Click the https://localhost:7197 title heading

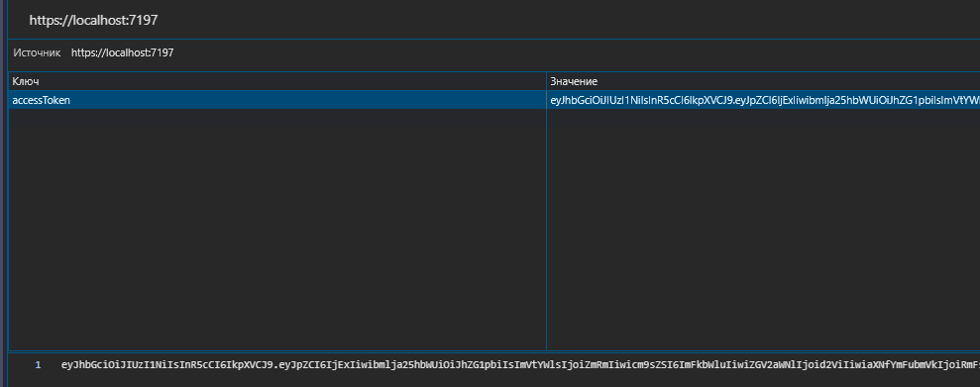coord(93,20)
